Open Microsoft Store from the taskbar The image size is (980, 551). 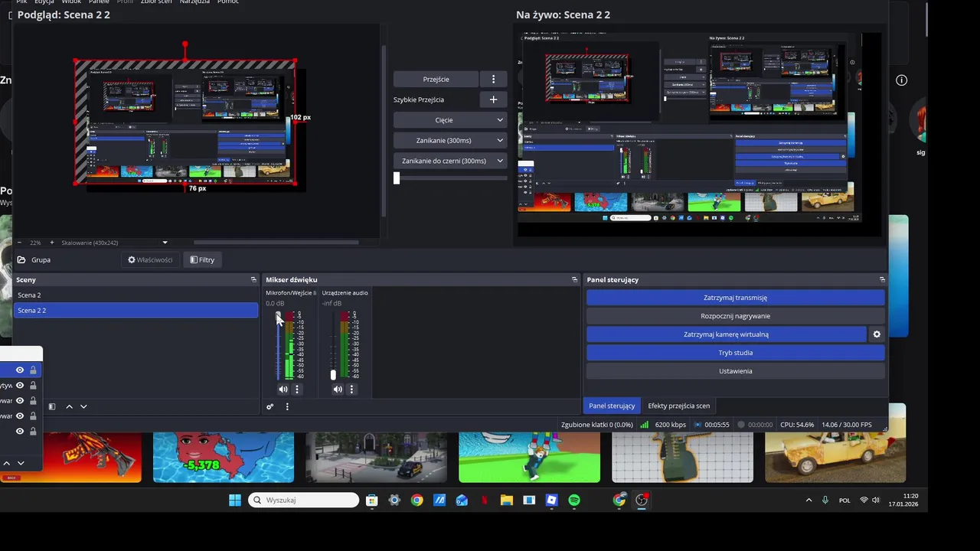(371, 500)
